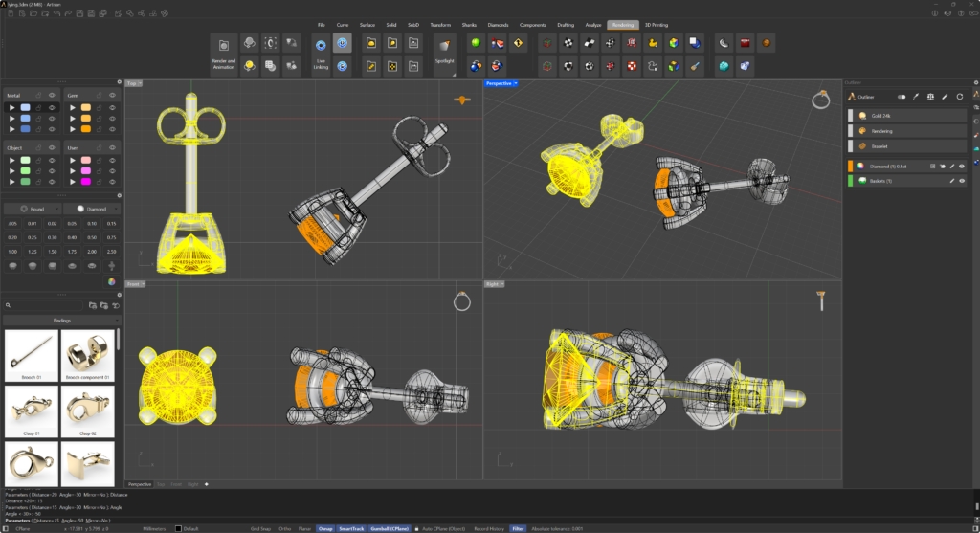The height and width of the screenshot is (533, 980).
Task: Open the Diamonds ribbon tab
Action: (498, 25)
